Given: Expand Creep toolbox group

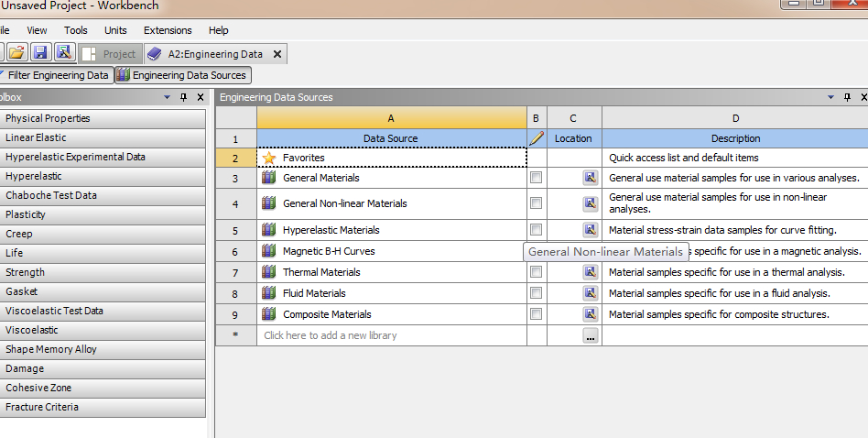Looking at the screenshot, I should [103, 234].
